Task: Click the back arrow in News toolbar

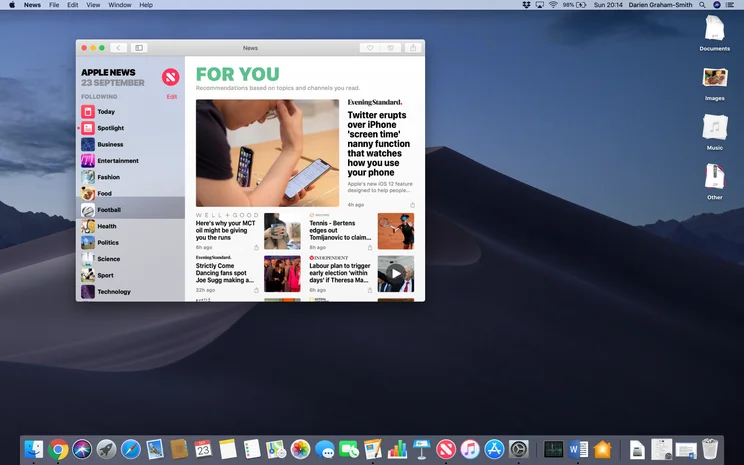Action: (x=118, y=48)
